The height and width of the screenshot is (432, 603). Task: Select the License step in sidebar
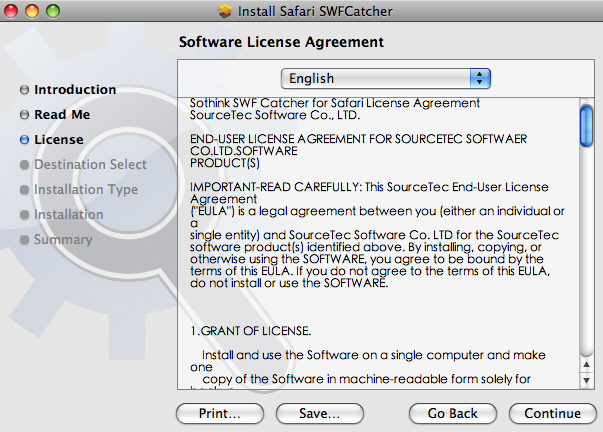[58, 140]
